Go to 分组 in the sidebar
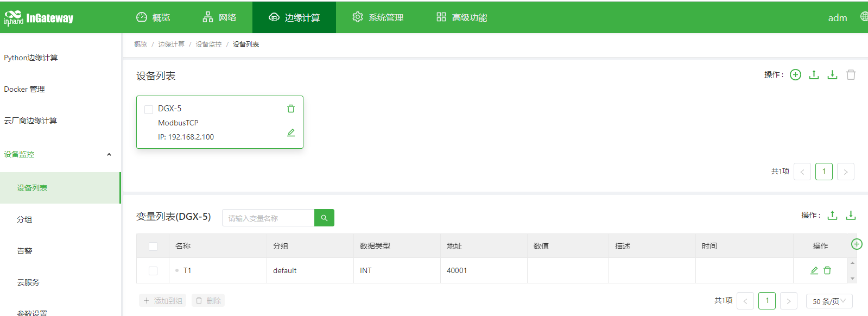 click(x=24, y=219)
